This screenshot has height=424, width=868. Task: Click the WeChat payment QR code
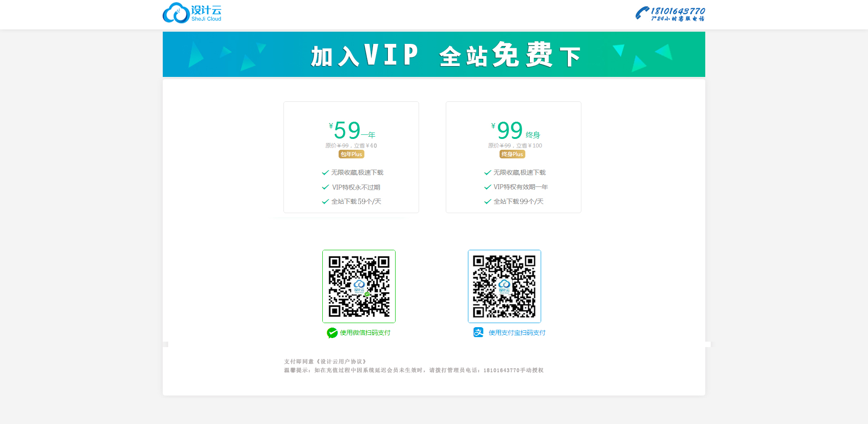[x=359, y=286]
